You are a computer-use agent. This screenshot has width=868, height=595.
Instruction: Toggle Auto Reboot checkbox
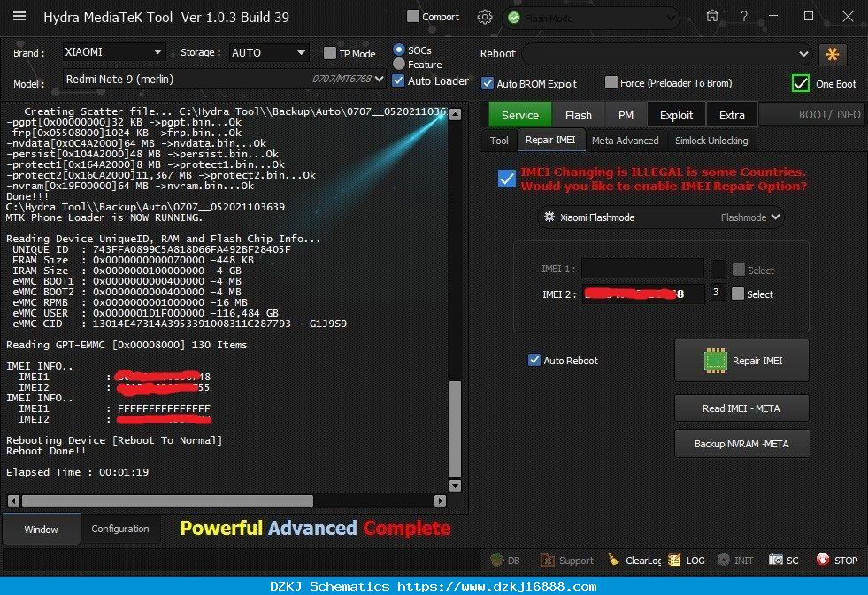534,360
